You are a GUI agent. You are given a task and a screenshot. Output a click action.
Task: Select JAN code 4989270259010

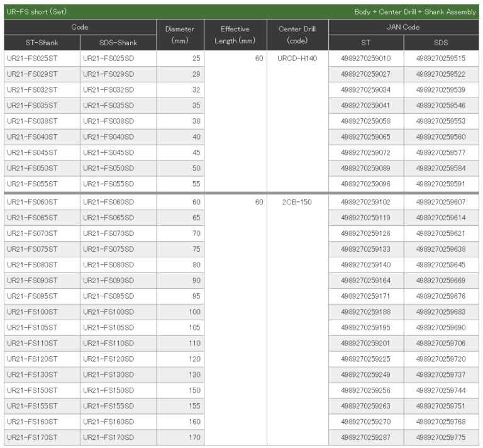coord(365,59)
